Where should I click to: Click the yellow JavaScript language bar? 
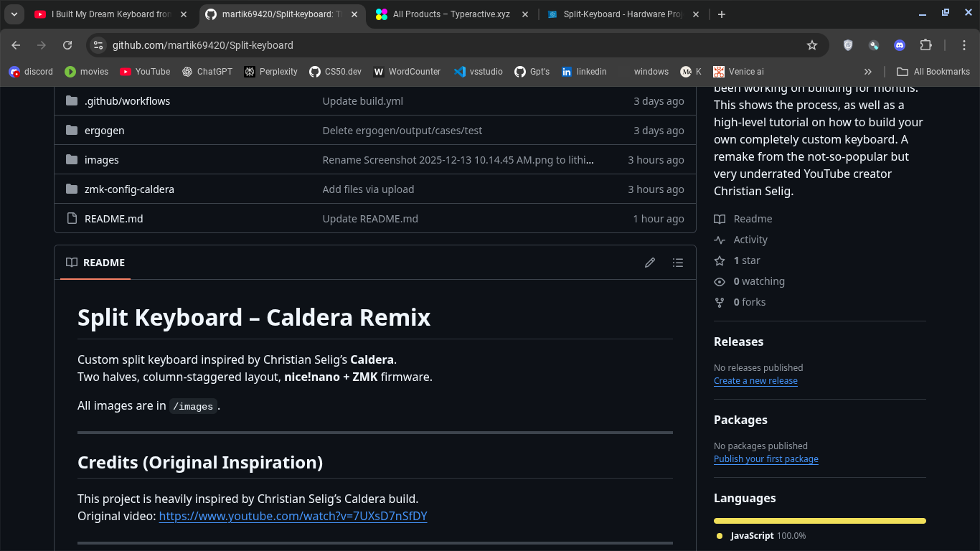pyautogui.click(x=819, y=521)
